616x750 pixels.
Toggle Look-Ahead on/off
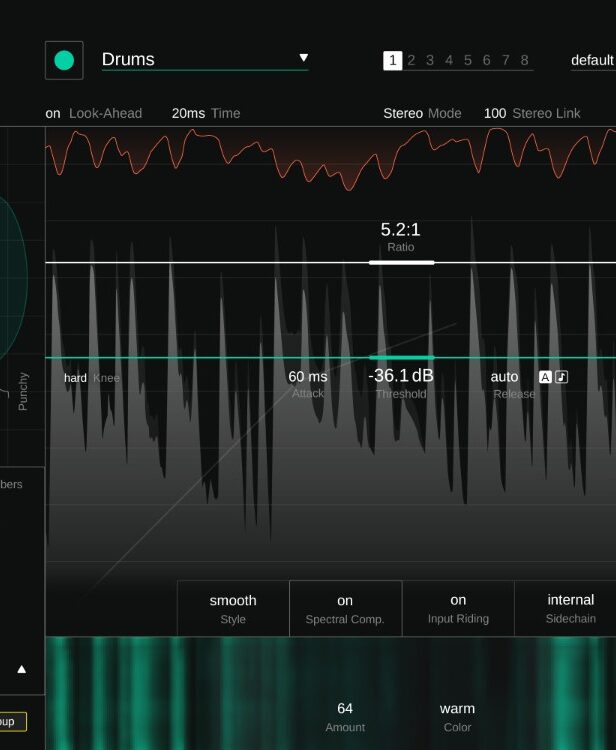[x=53, y=113]
